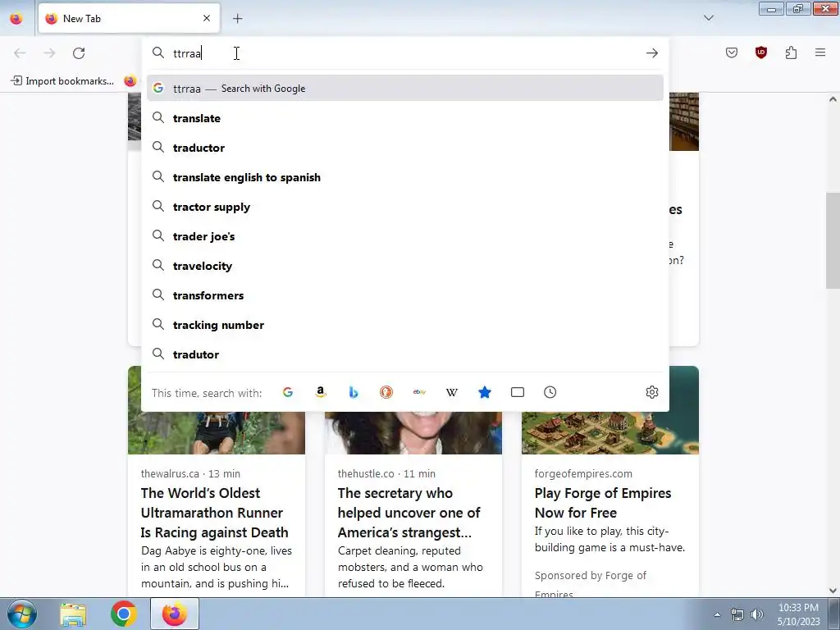The image size is (840, 630).
Task: Open List all tabs chevron
Action: (x=709, y=18)
